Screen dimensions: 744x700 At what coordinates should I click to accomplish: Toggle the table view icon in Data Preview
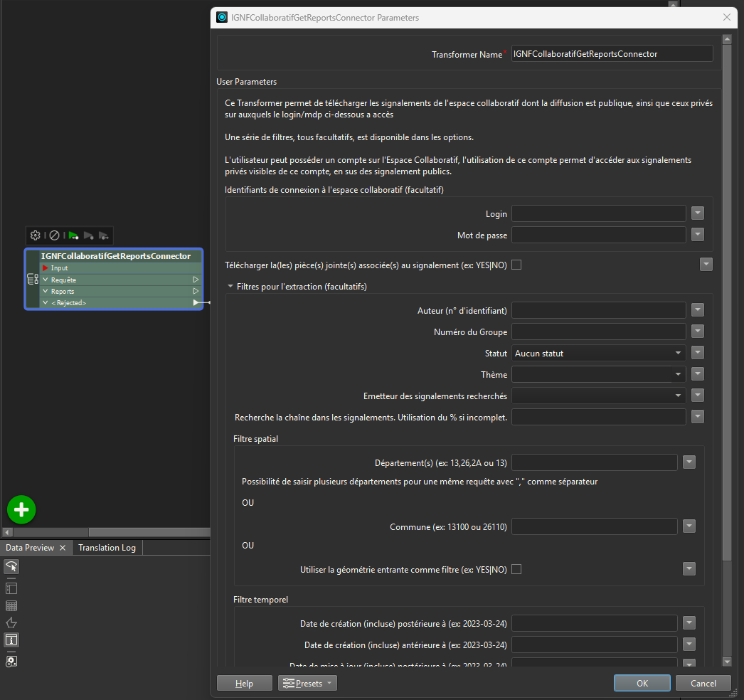11,606
